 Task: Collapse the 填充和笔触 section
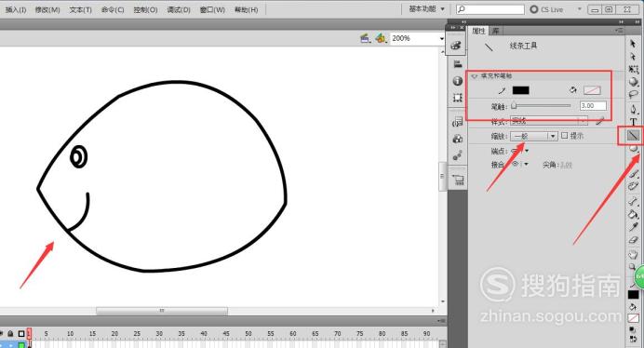coord(475,76)
